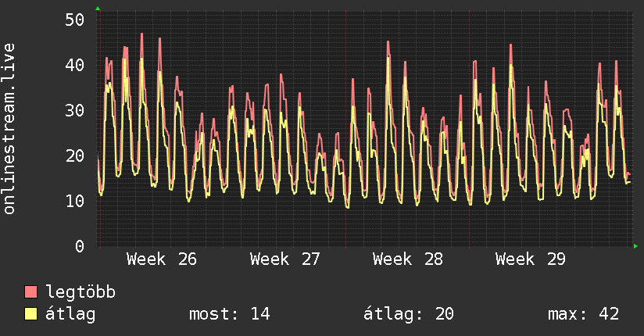This screenshot has width=644, height=336.
Task: Click the pink legtöbb legend swatch
Action: tap(30, 291)
